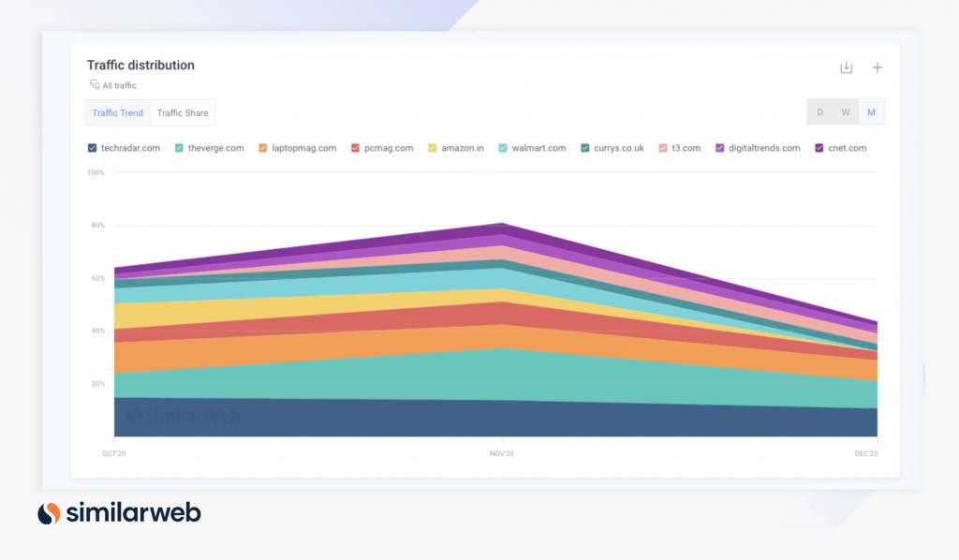Viewport: 959px width, 560px height.
Task: Click the Similarweb logo icon
Action: [49, 513]
